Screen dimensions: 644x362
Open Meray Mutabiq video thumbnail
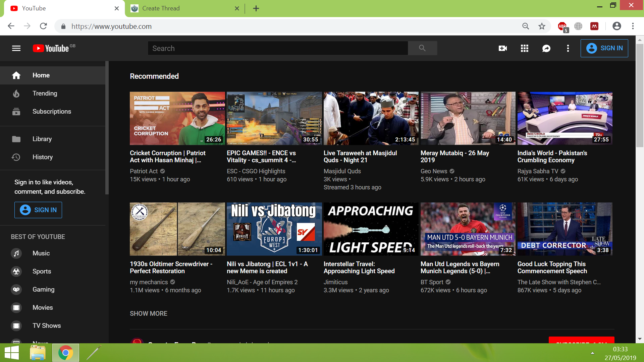(x=468, y=118)
